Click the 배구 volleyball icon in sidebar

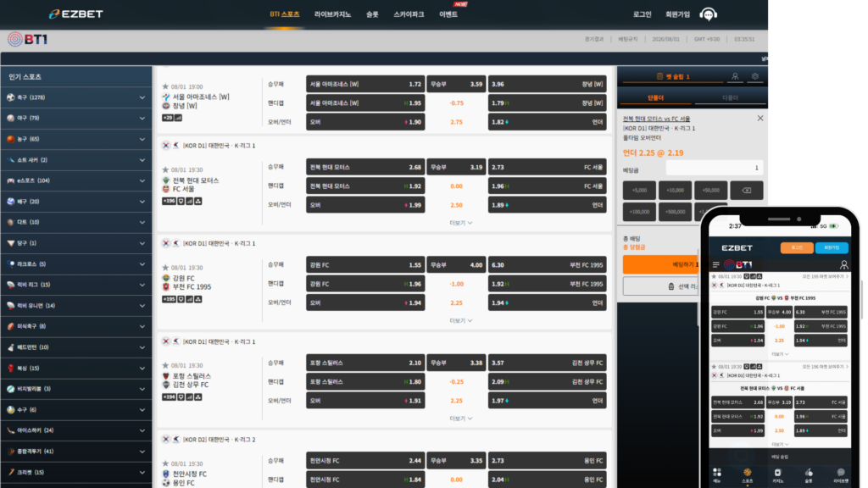pos(10,202)
